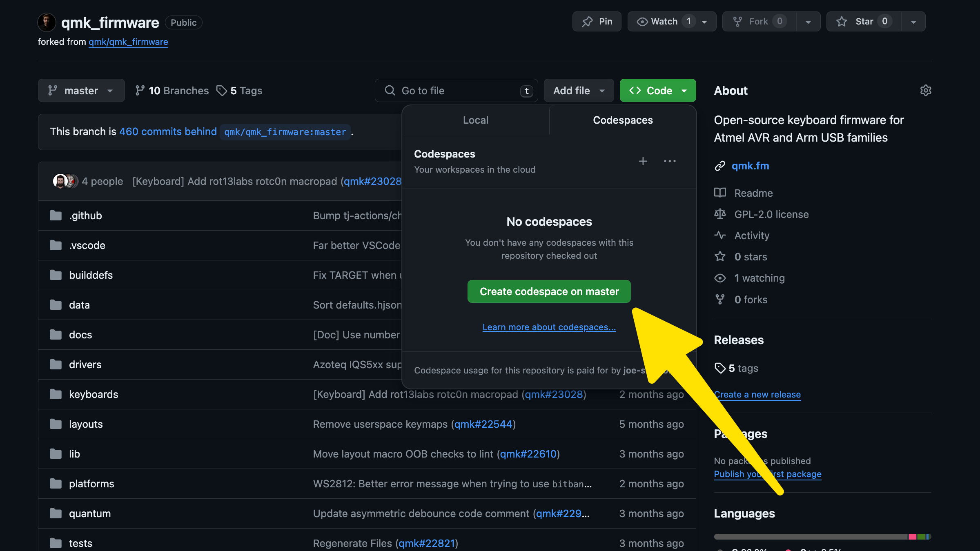Image resolution: width=980 pixels, height=551 pixels.
Task: Open qmk#22610 link in lib row
Action: pos(528,454)
